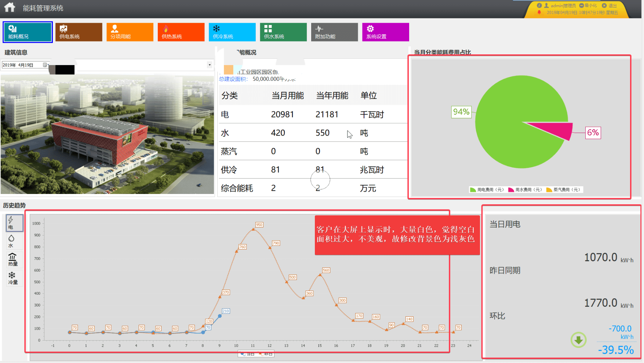Image resolution: width=644 pixels, height=363 pixels.
Task: Click the 950 peak data label
Action: pyautogui.click(x=259, y=225)
